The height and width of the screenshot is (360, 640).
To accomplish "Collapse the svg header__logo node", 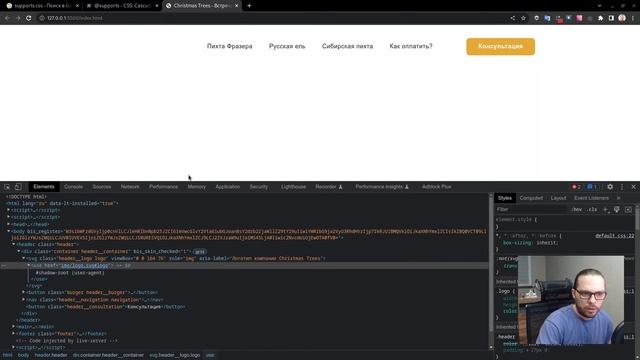I will (23, 258).
